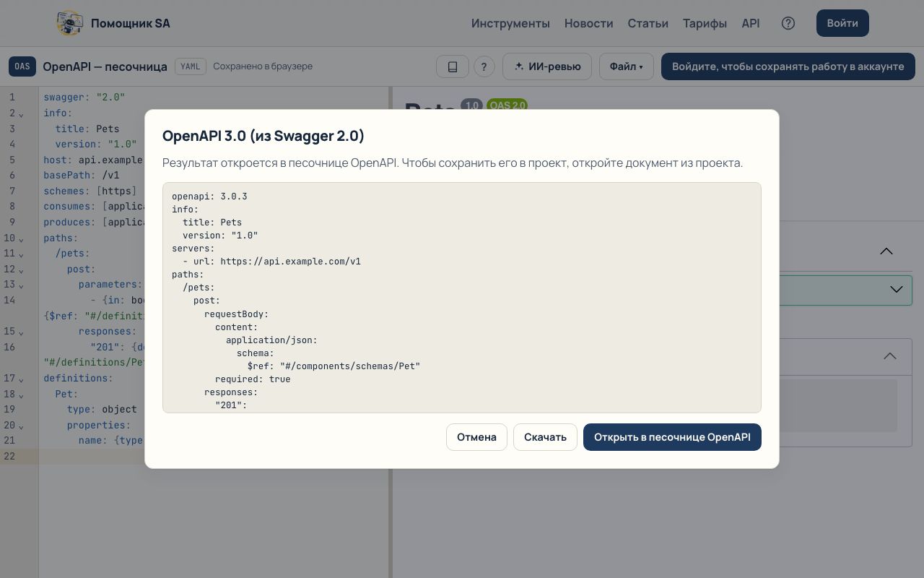Fold the definitions block at line 17

21,379
